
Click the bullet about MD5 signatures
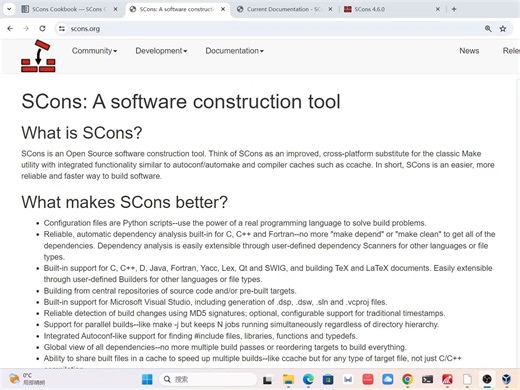244,313
